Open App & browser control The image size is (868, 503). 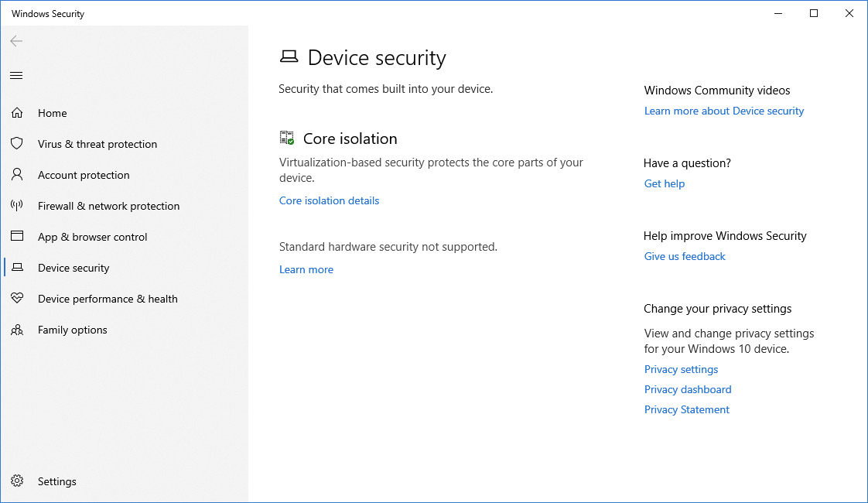pos(92,237)
